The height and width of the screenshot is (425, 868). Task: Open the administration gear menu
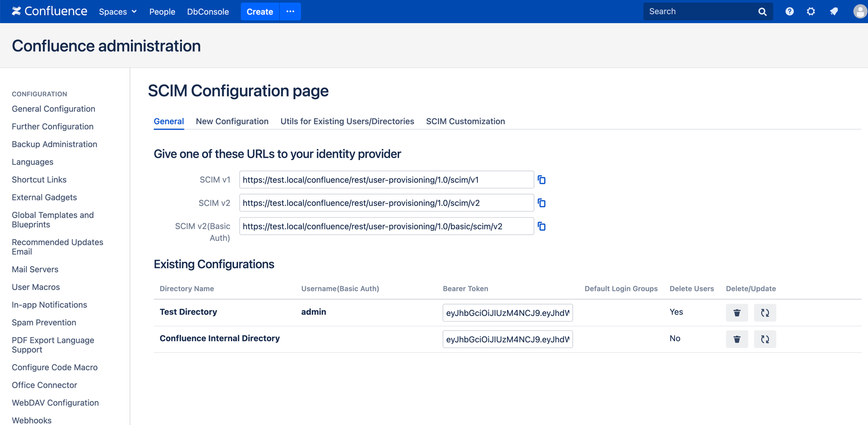coord(811,11)
